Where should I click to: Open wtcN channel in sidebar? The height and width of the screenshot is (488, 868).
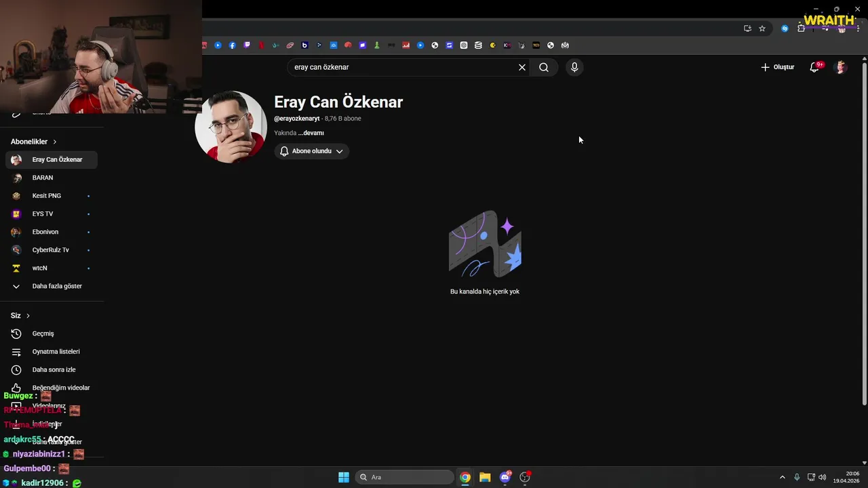pyautogui.click(x=52, y=268)
